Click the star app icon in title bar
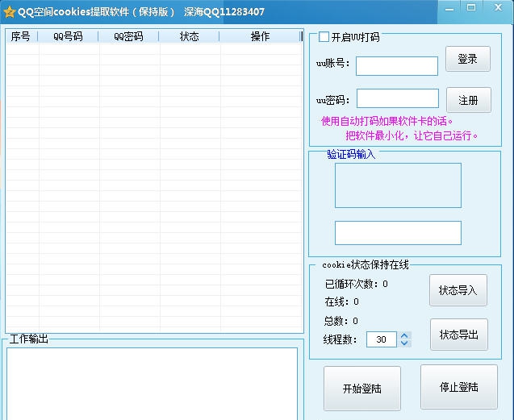Screen dimensions: 514x420 [x=10, y=12]
